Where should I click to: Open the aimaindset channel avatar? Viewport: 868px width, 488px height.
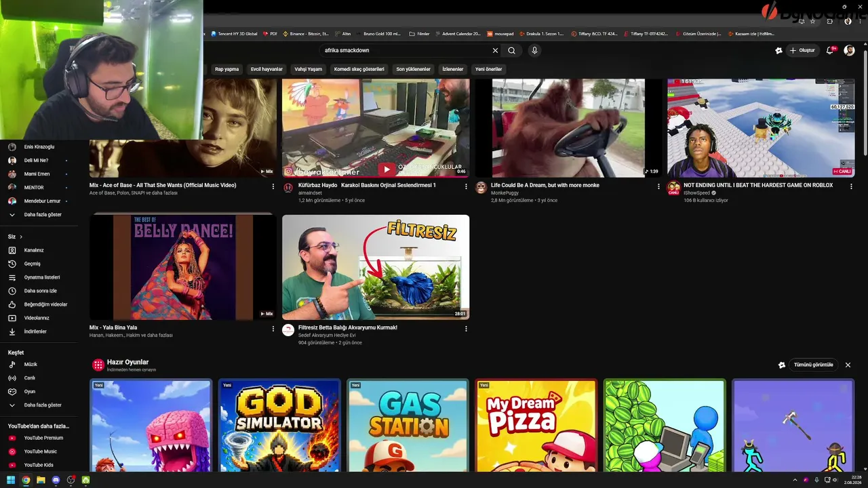(x=288, y=188)
